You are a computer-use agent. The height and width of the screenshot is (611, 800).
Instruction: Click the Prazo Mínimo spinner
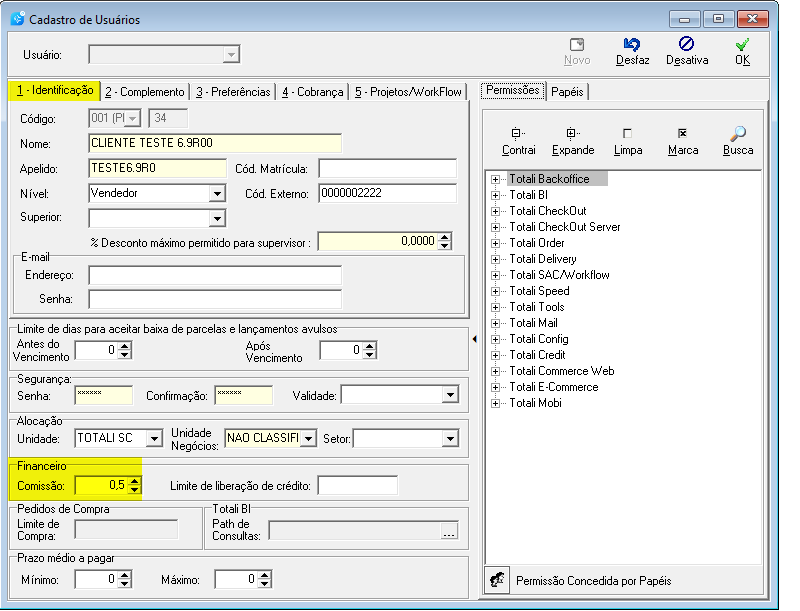pyautogui.click(x=124, y=579)
